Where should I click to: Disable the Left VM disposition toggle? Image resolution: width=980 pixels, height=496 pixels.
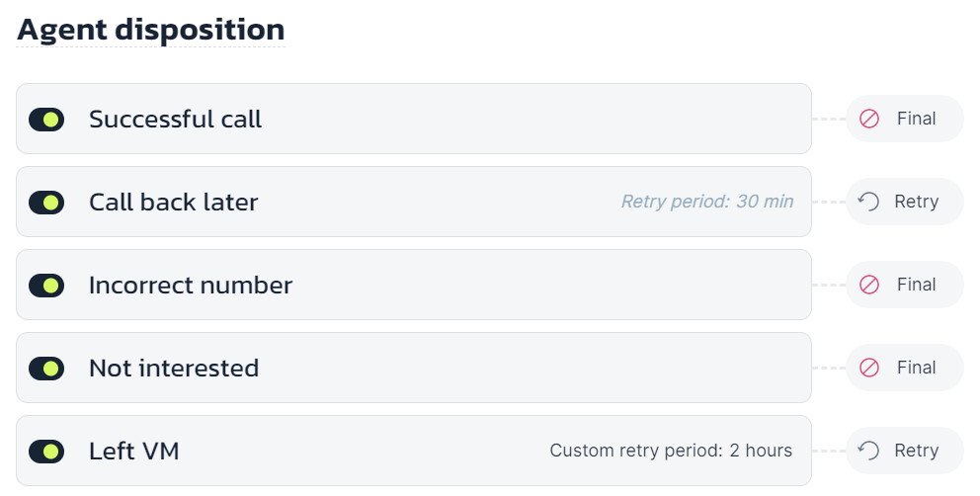[x=46, y=452]
